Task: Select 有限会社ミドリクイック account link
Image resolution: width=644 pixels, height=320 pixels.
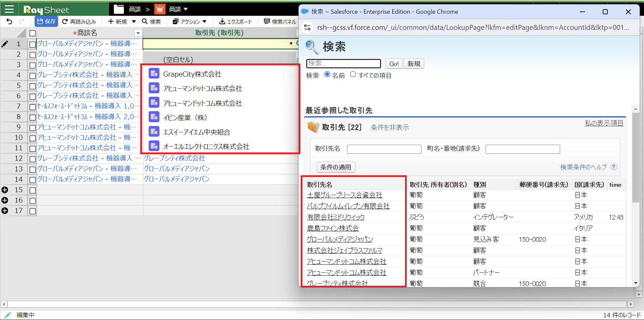Action: pos(336,217)
